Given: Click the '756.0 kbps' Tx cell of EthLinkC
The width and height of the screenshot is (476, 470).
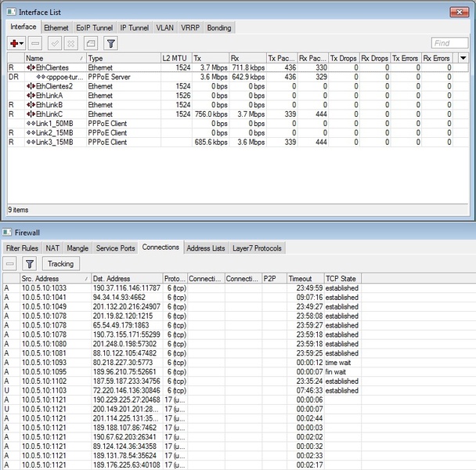Looking at the screenshot, I should point(211,114).
